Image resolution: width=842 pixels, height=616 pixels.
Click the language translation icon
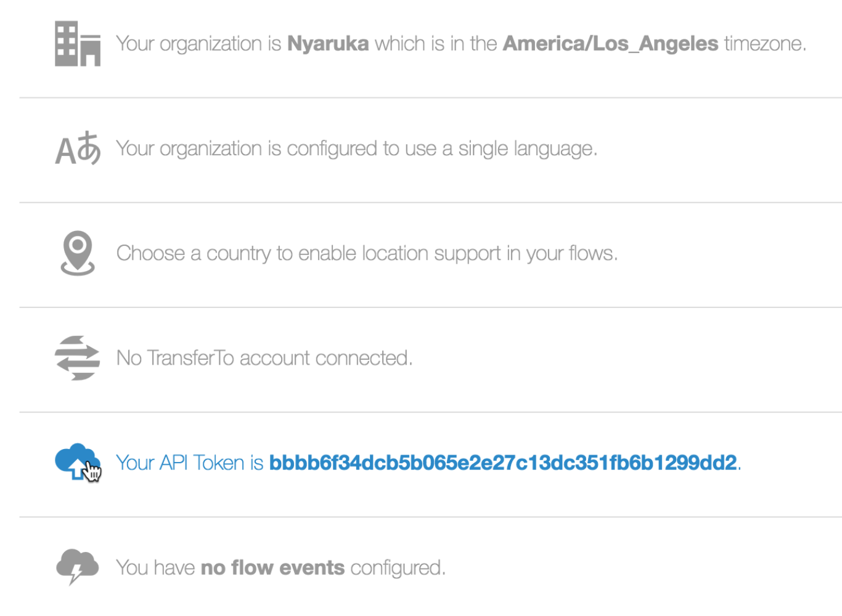[78, 148]
